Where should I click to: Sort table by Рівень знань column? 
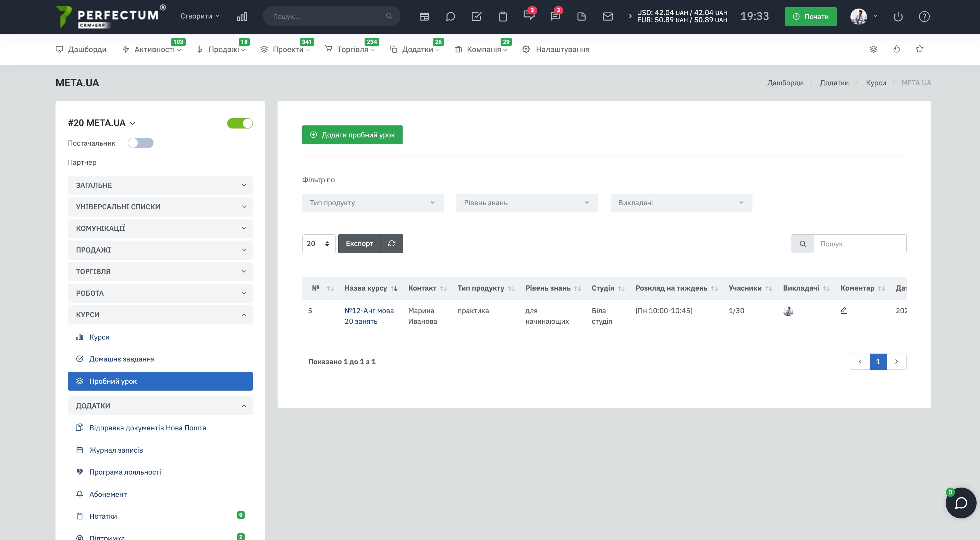(553, 288)
